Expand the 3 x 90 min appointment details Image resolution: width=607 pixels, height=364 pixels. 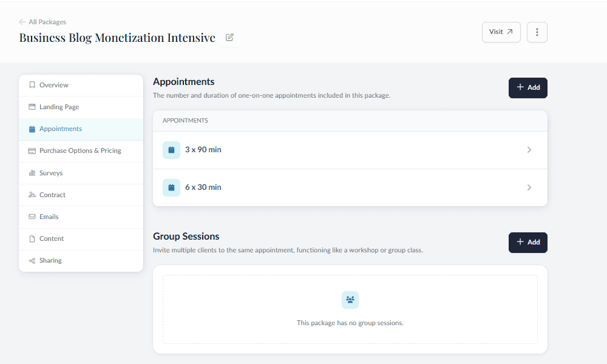[529, 150]
